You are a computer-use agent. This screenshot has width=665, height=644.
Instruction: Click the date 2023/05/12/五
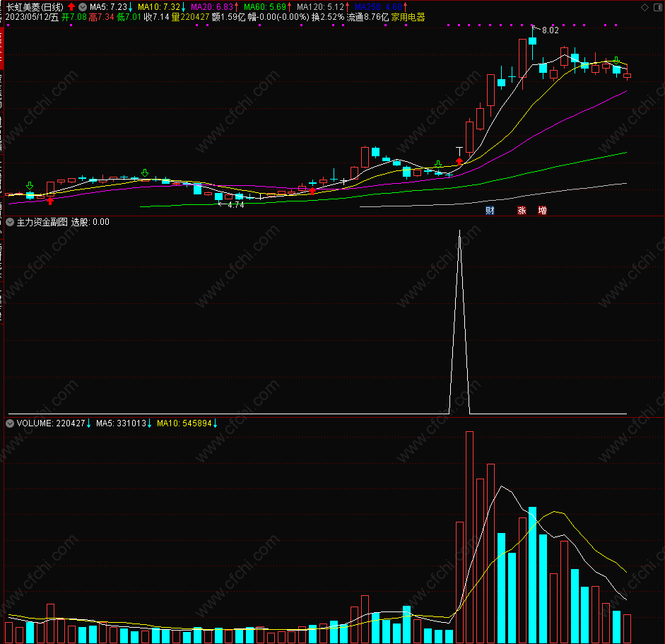tap(32, 17)
